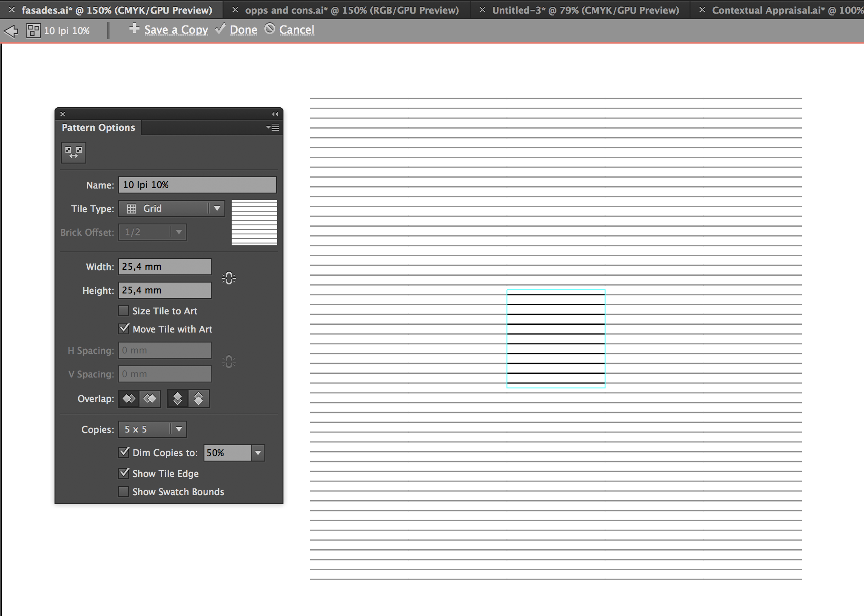Click the cancel circle icon
The height and width of the screenshot is (616, 864).
point(270,29)
